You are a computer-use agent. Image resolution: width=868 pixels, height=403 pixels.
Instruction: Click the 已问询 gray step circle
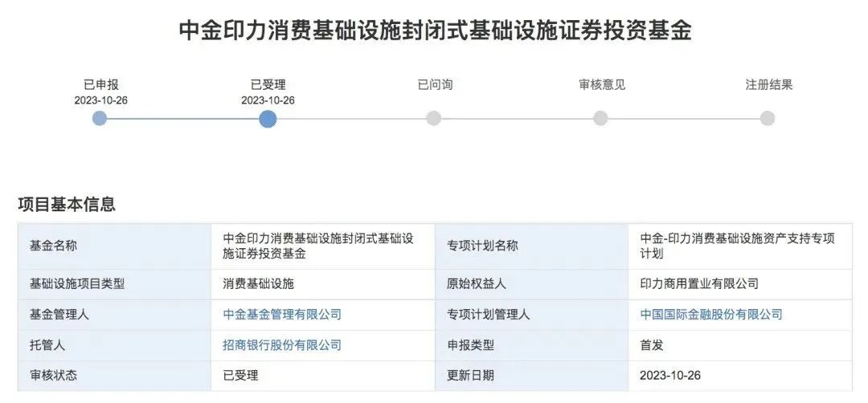tap(434, 118)
